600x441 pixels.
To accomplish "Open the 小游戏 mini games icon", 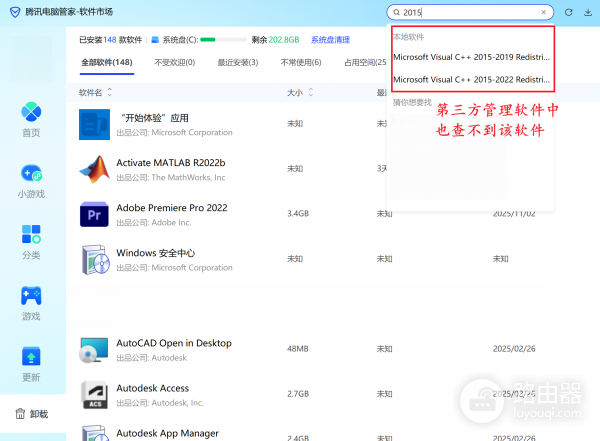I will coord(31,173).
